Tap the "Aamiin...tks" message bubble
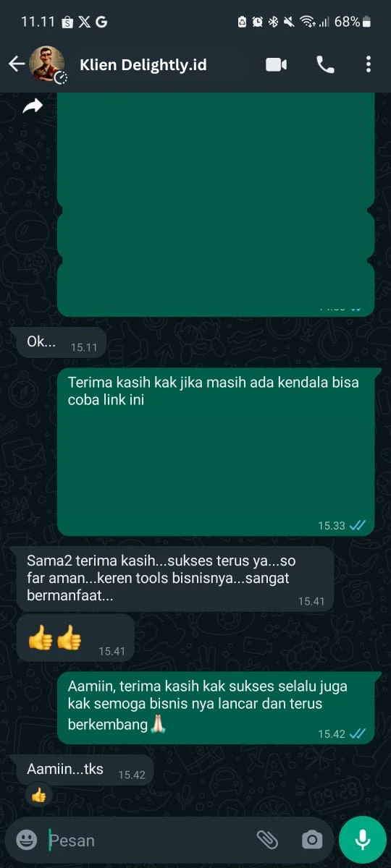391x868 pixels. [x=85, y=770]
